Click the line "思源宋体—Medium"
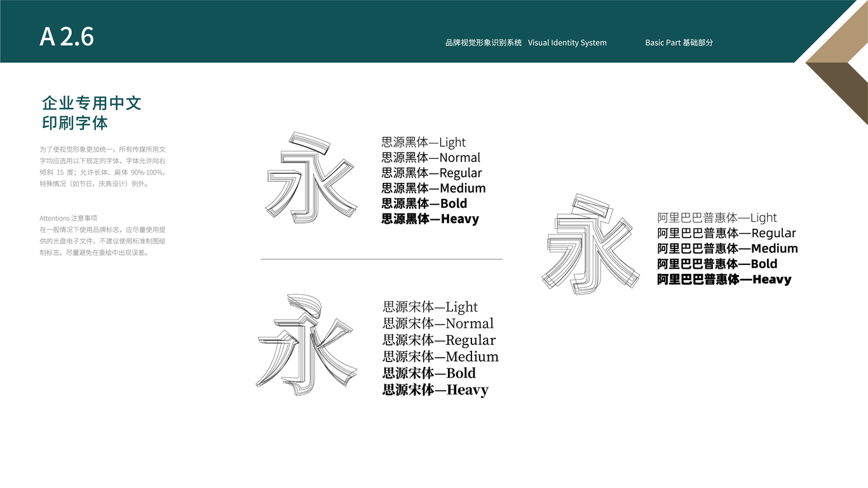Screen dimensions: 868x488 441,356
